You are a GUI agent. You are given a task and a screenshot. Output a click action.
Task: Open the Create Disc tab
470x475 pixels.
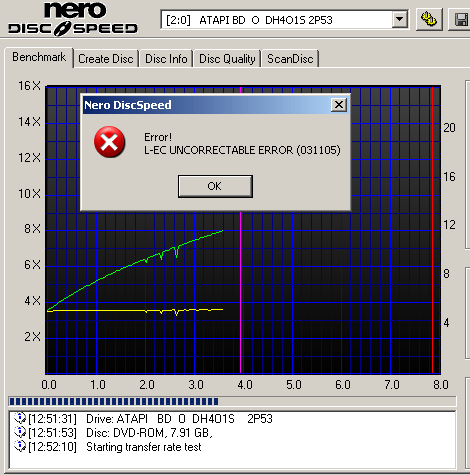click(x=106, y=59)
